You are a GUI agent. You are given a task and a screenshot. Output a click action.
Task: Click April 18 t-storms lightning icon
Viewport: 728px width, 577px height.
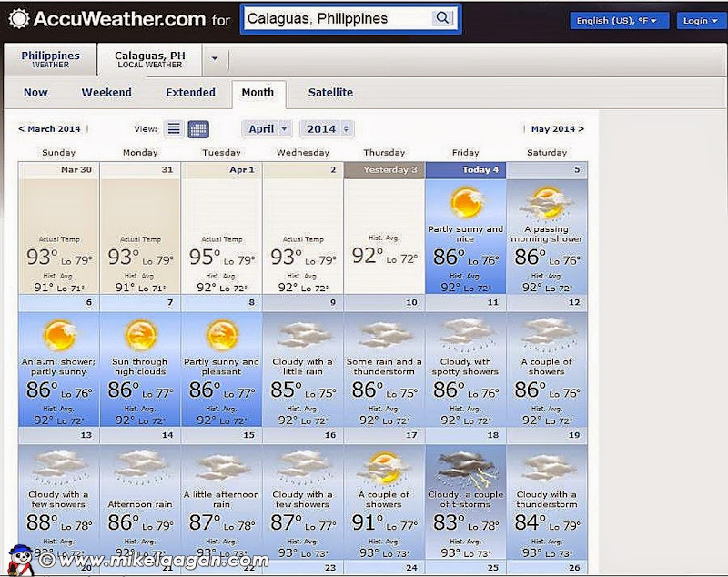point(465,469)
